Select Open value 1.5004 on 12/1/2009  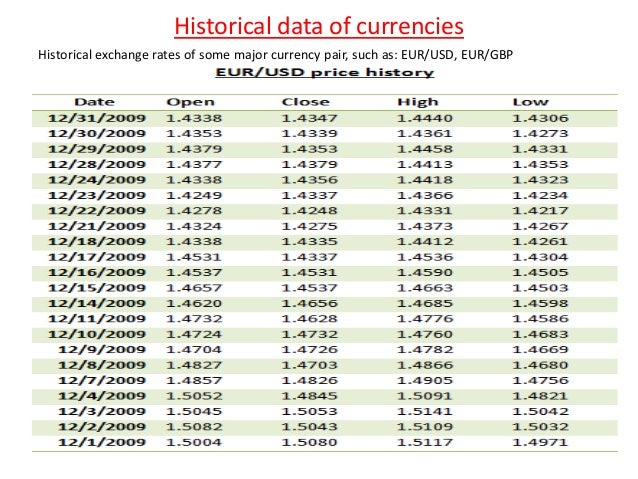194,443
